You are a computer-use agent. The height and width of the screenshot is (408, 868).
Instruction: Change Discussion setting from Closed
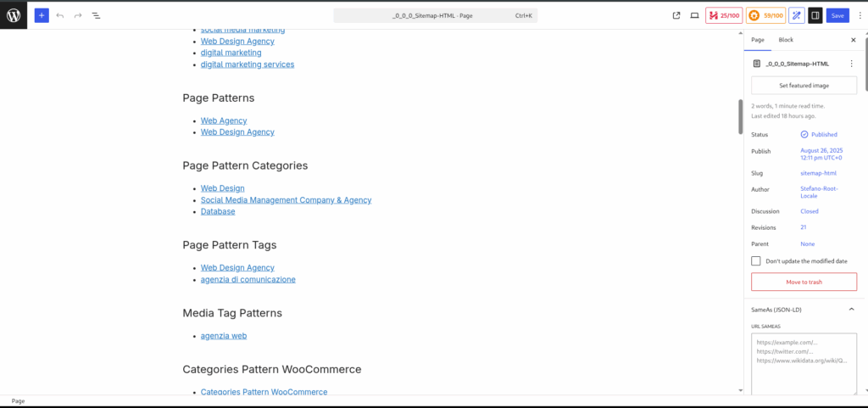(x=810, y=211)
